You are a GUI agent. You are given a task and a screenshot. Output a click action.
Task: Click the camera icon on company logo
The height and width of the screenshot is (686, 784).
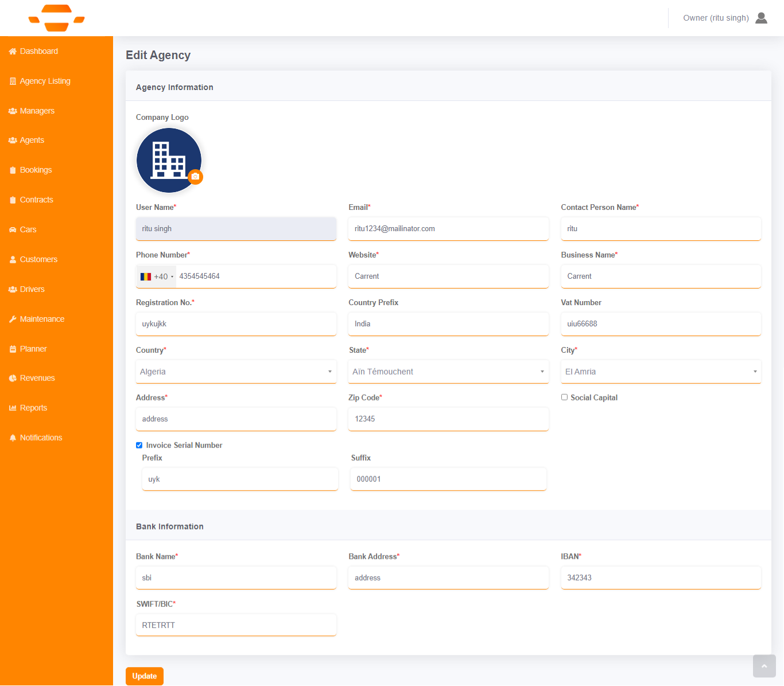point(196,177)
